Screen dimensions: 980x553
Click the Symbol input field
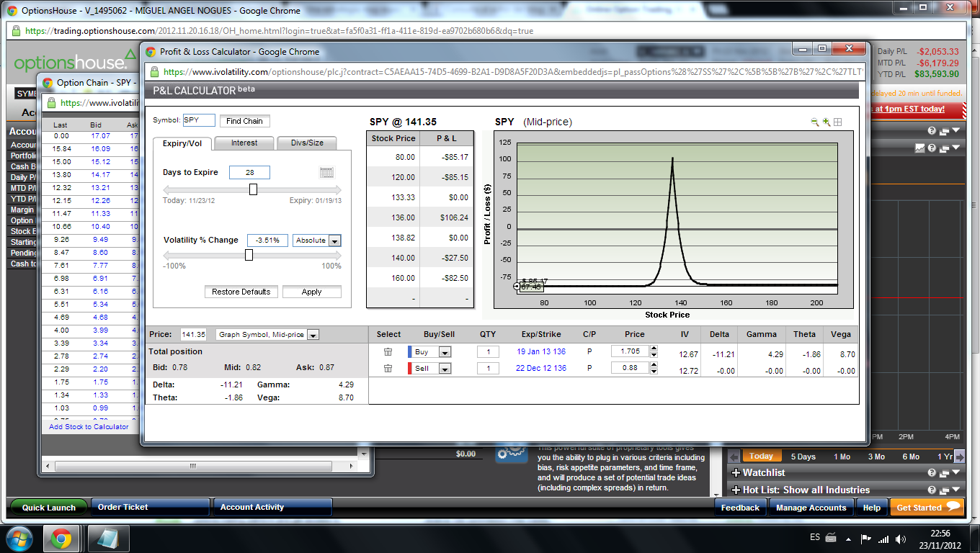tap(199, 120)
